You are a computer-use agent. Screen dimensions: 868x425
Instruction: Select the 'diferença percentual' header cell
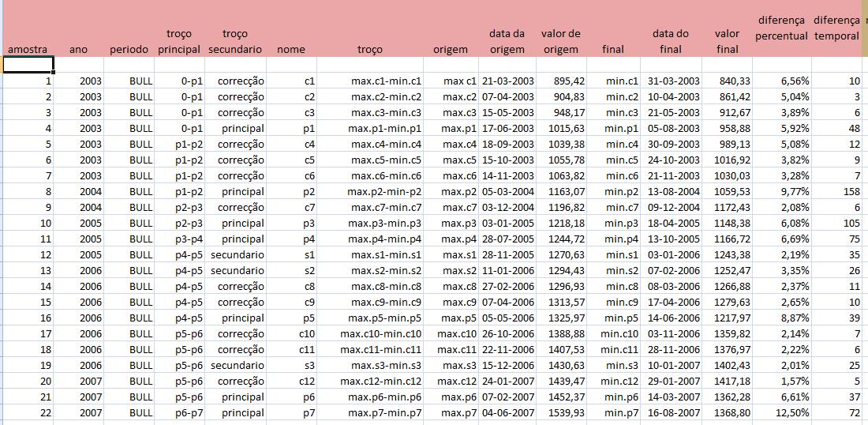[x=782, y=28]
